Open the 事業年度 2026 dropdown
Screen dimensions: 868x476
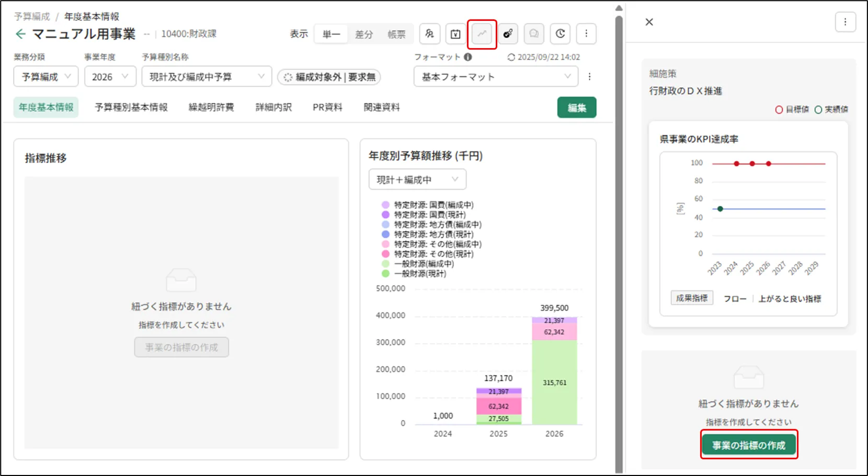(x=110, y=77)
